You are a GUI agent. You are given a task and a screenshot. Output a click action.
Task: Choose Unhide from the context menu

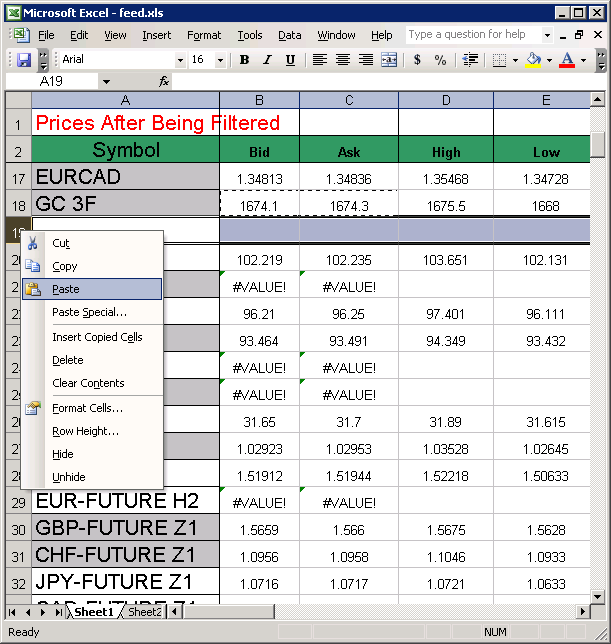[x=92, y=477]
